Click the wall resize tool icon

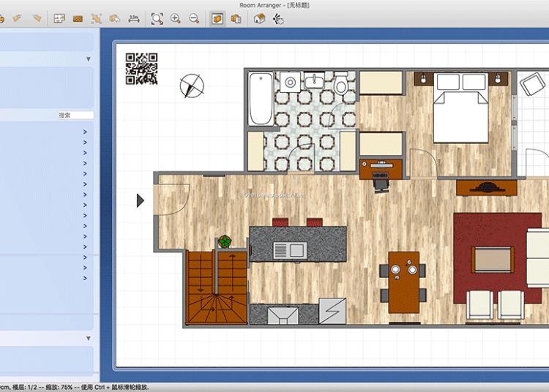coord(96,18)
